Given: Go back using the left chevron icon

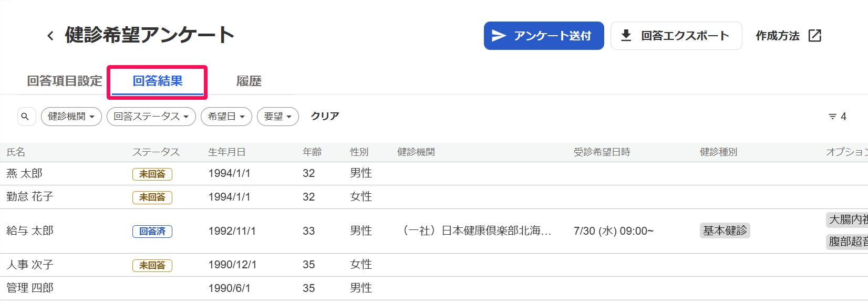Looking at the screenshot, I should click(x=50, y=36).
